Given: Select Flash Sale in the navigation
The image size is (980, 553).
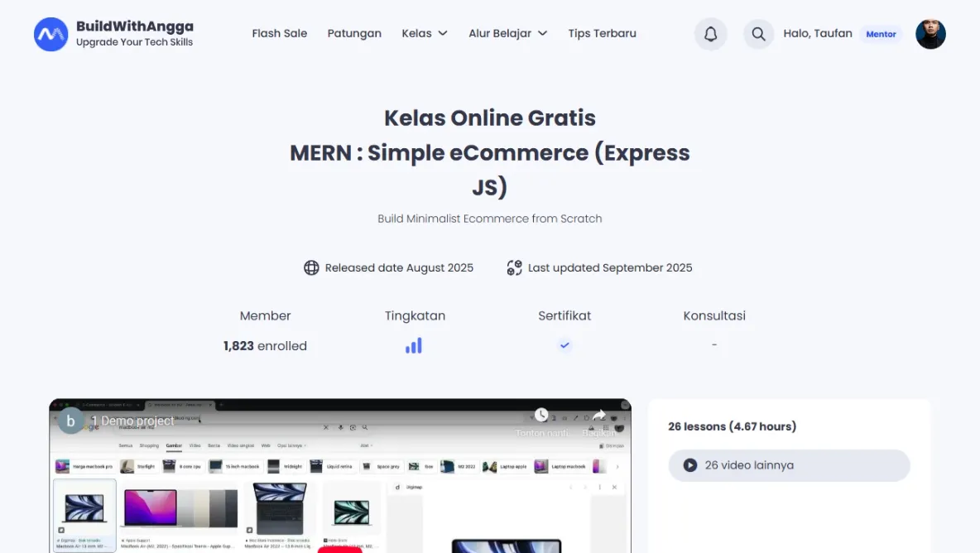Looking at the screenshot, I should [280, 34].
